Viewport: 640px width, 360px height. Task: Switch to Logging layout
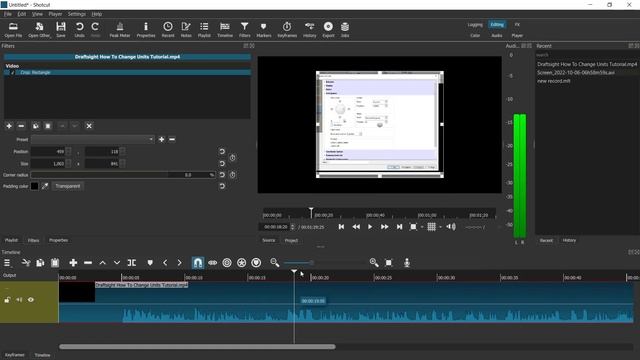point(475,25)
